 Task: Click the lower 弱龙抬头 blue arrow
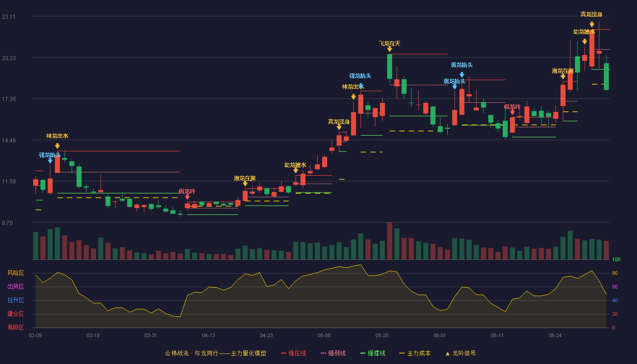(x=455, y=86)
